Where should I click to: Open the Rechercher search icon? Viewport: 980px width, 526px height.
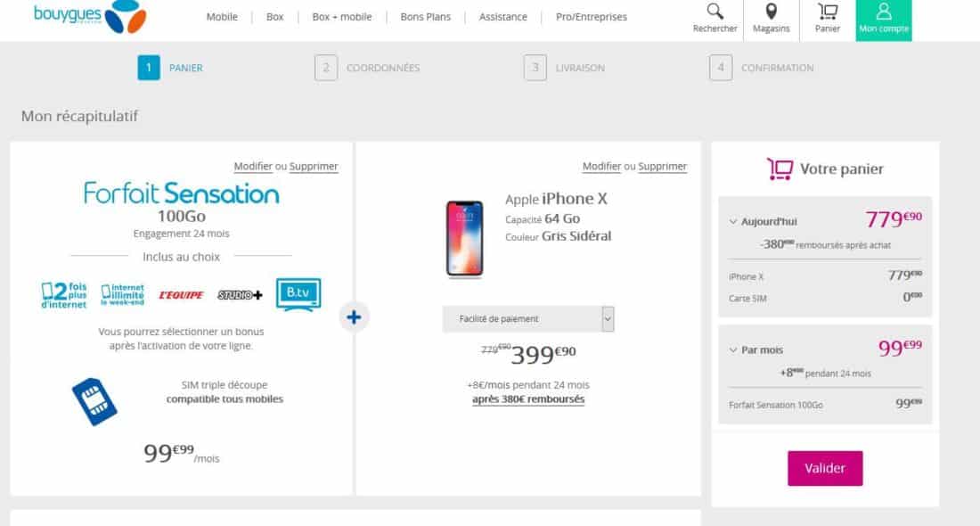[x=715, y=12]
